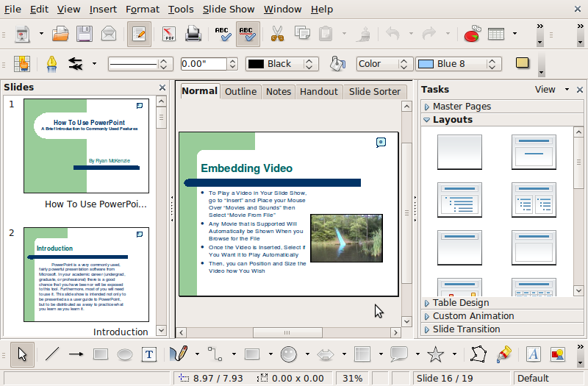
Task: Save the presentation with floppy icon
Action: point(85,34)
